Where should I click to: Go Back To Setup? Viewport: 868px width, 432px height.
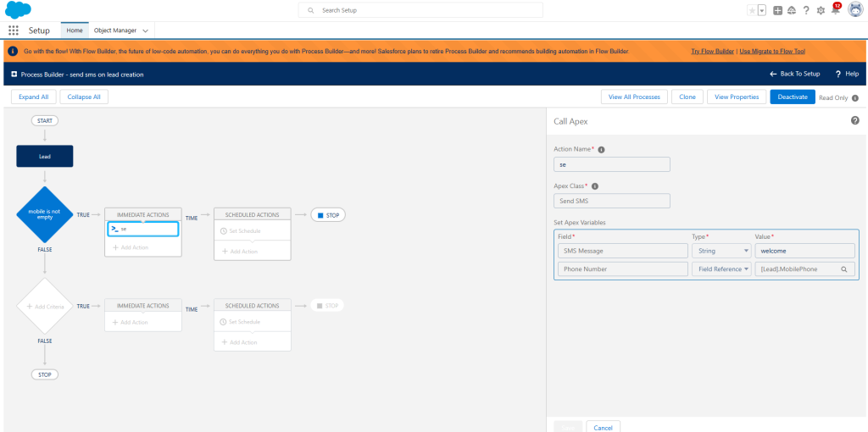795,74
